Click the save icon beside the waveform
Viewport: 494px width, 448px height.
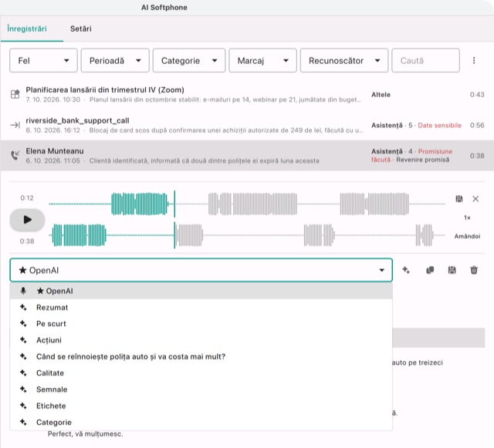point(459,199)
